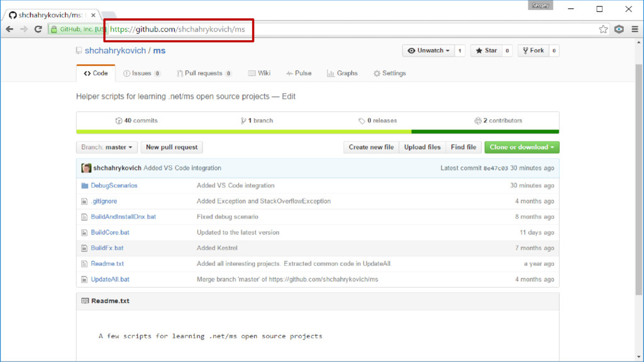Reload the page with the refresh icon
The width and height of the screenshot is (644, 362).
38,29
